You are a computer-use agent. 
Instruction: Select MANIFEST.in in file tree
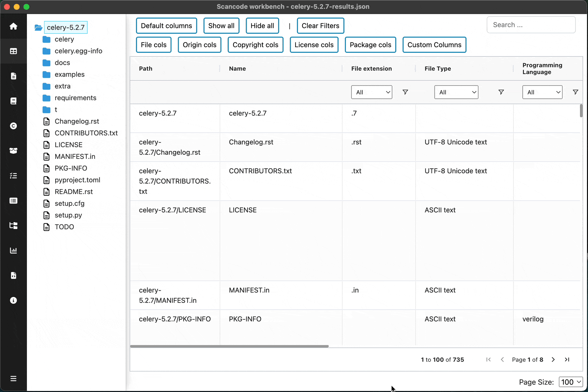[75, 156]
